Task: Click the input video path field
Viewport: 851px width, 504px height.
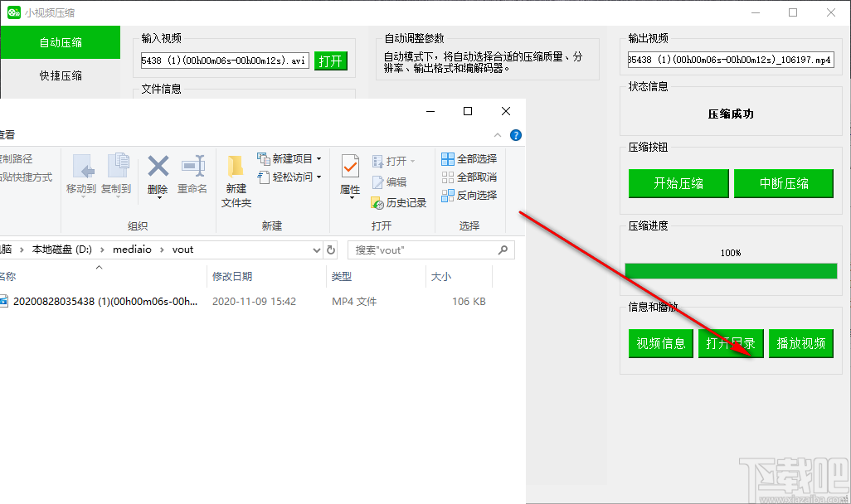Action: 225,61
